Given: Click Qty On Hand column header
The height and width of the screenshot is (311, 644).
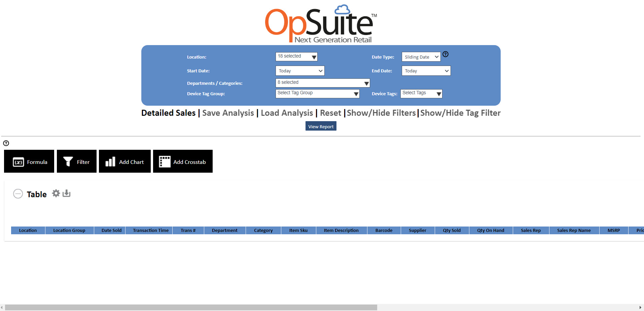Looking at the screenshot, I should click(491, 230).
